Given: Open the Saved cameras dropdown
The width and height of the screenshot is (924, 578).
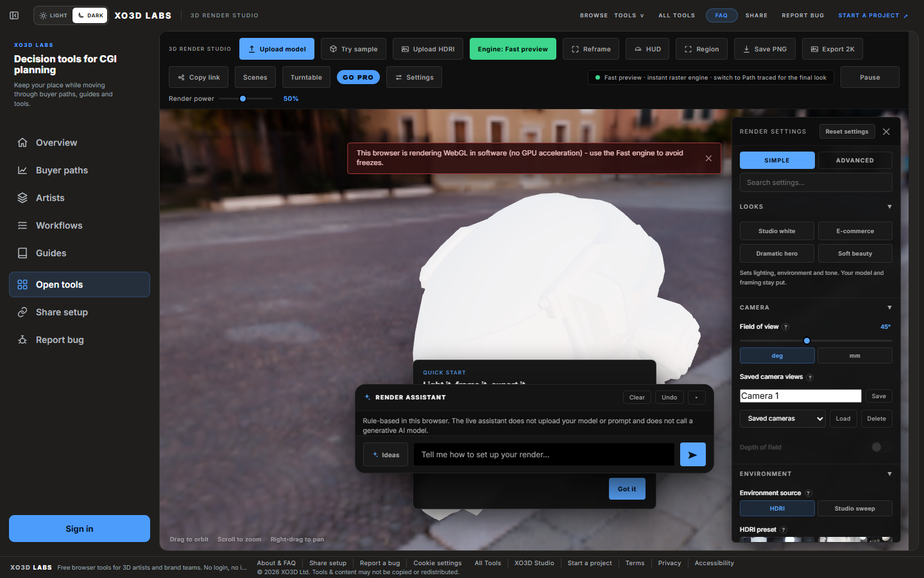Looking at the screenshot, I should pyautogui.click(x=783, y=419).
